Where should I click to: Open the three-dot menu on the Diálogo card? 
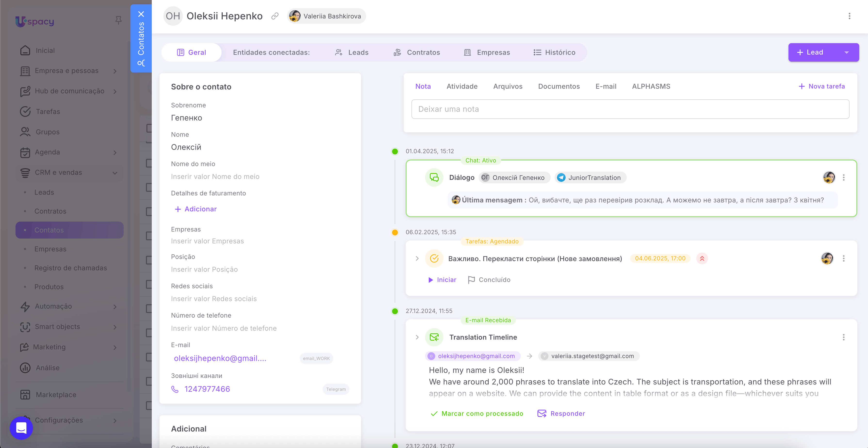[844, 177]
